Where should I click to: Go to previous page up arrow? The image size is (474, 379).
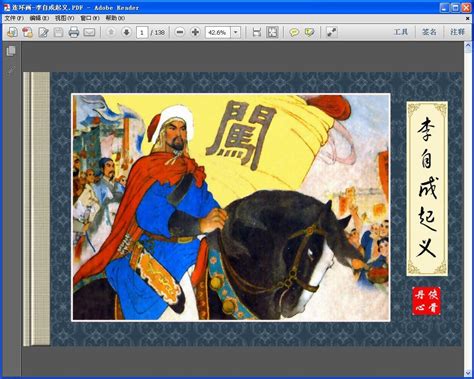(x=111, y=32)
